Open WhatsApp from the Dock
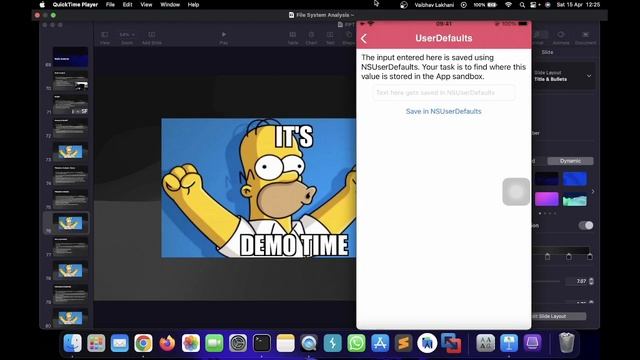Viewport: 640px width, 360px height. tap(356, 343)
